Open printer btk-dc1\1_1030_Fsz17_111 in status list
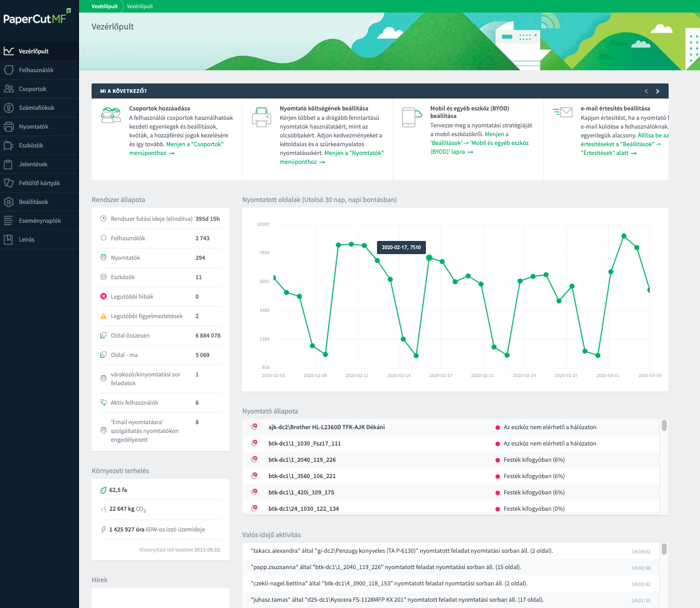The height and width of the screenshot is (608, 700). [x=304, y=444]
